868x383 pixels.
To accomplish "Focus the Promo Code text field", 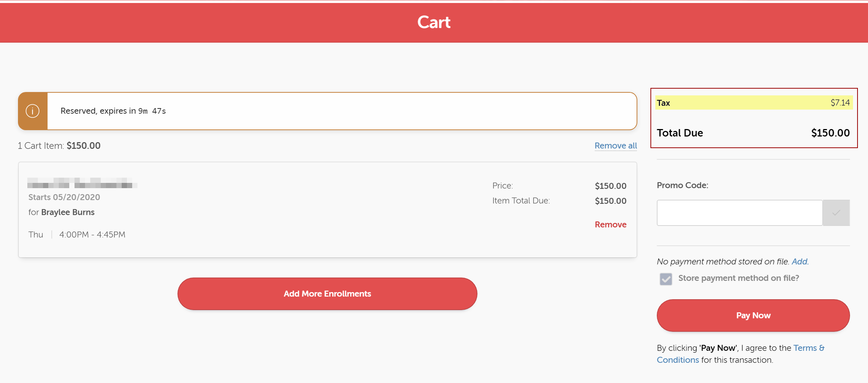I will 739,213.
